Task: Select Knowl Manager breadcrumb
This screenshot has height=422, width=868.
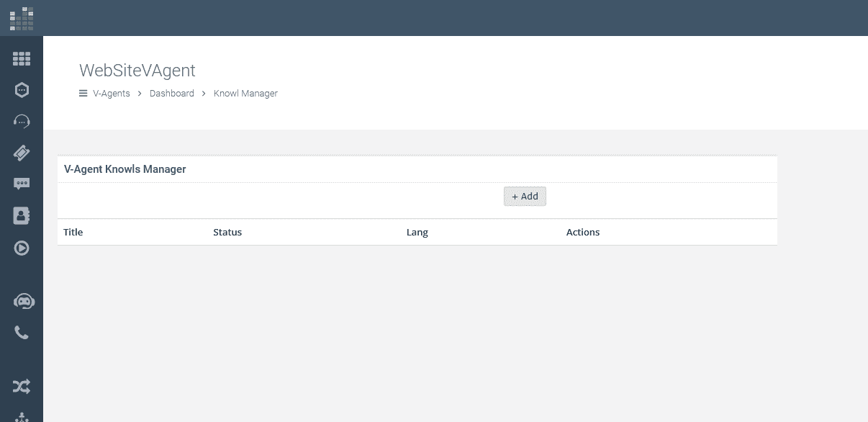Action: coord(245,94)
